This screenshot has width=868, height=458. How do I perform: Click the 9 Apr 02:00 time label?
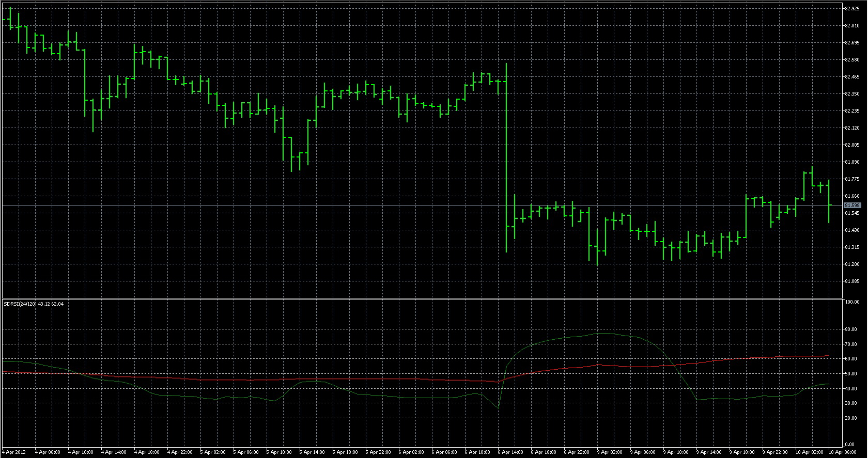coord(610,452)
